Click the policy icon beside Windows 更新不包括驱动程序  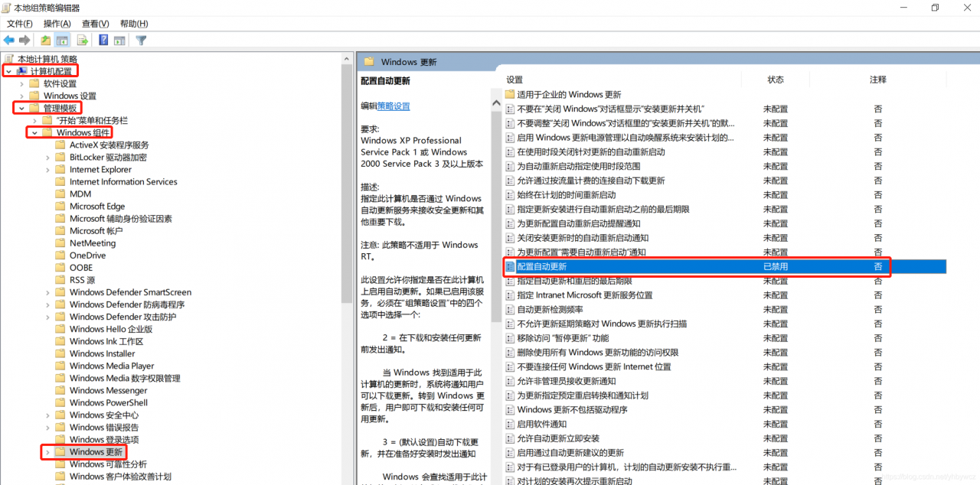pos(510,410)
